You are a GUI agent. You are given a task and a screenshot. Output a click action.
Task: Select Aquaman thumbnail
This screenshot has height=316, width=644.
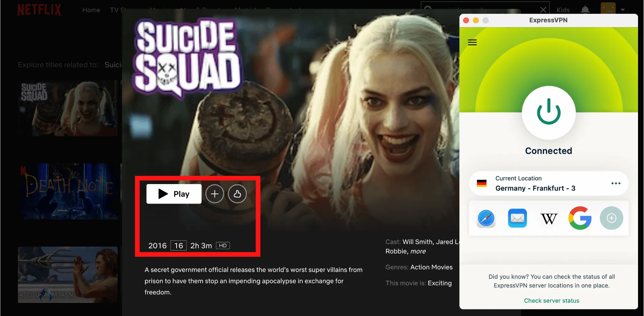point(68,275)
